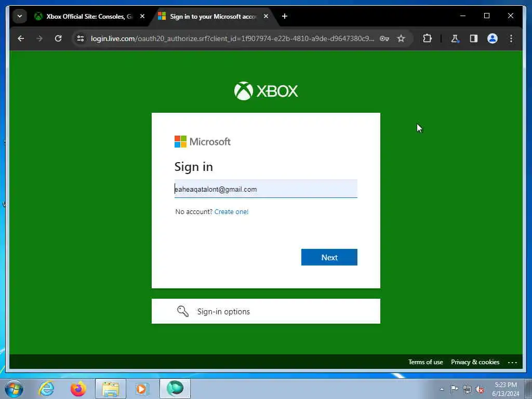
Task: Toggle the browser side panel
Action: [x=474, y=38]
